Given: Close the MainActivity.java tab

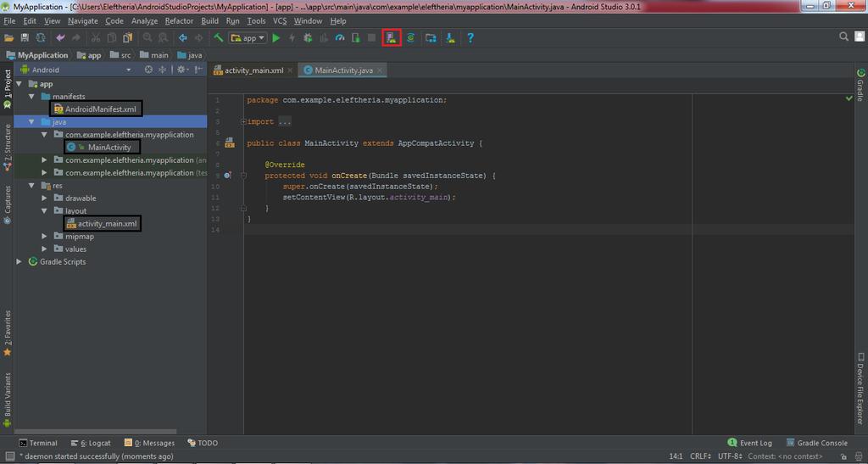Looking at the screenshot, I should (381, 70).
